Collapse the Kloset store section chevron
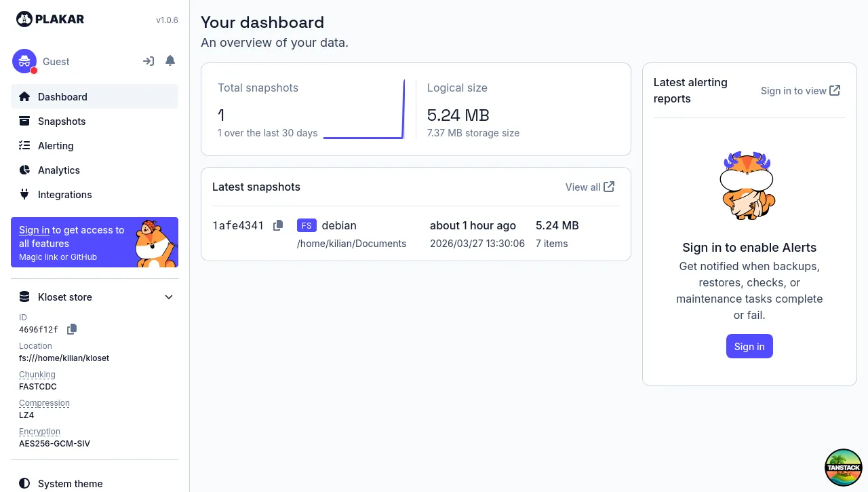 [x=169, y=297]
